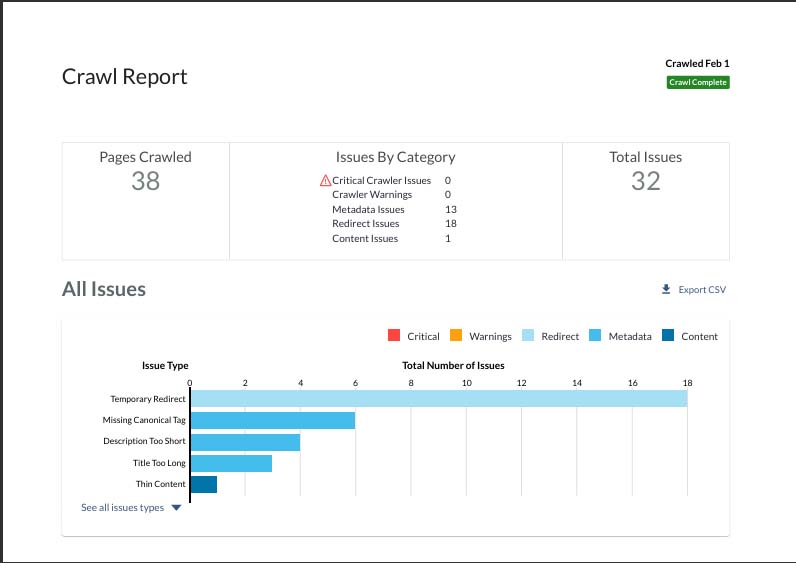
Task: Click the Title Too Long label
Action: [x=159, y=463]
